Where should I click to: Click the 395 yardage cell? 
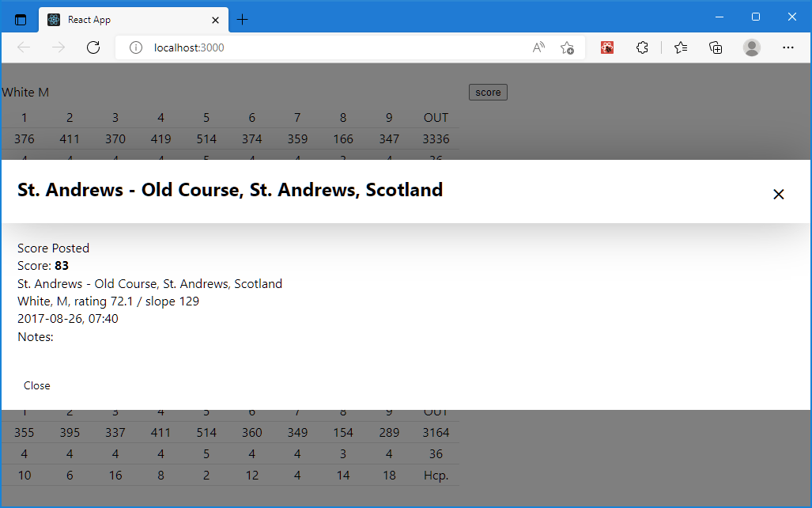[70, 432]
